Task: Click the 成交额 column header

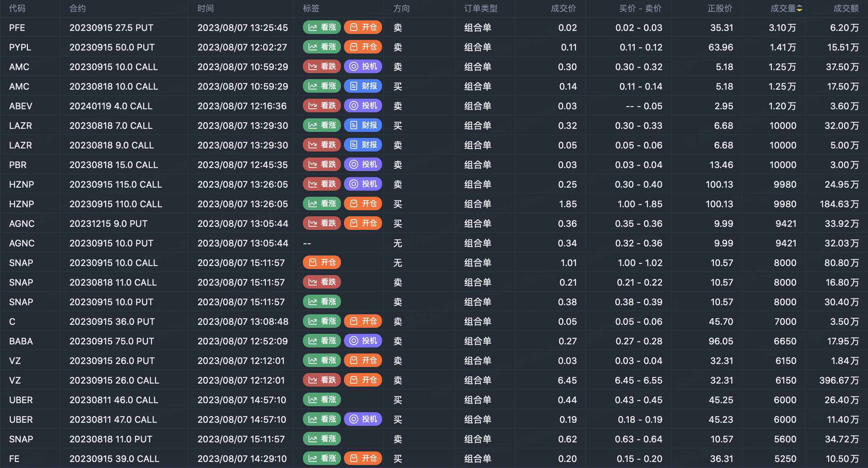Action: 846,8
